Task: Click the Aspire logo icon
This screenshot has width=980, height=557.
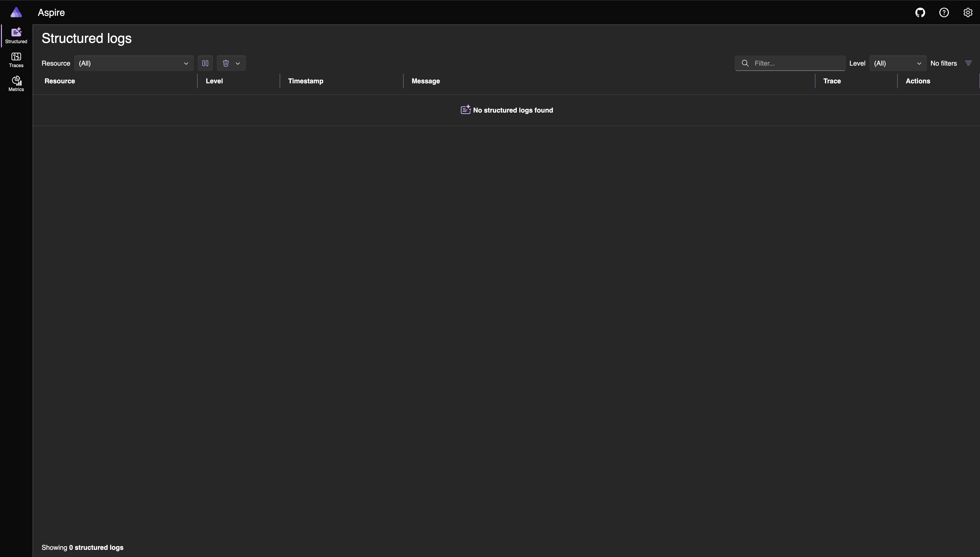Action: [16, 12]
